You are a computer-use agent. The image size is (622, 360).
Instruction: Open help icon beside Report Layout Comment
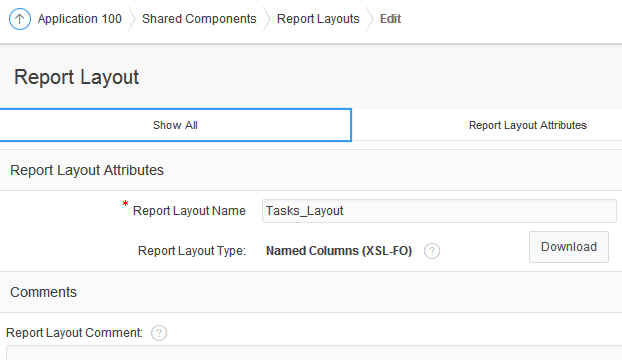click(x=159, y=333)
